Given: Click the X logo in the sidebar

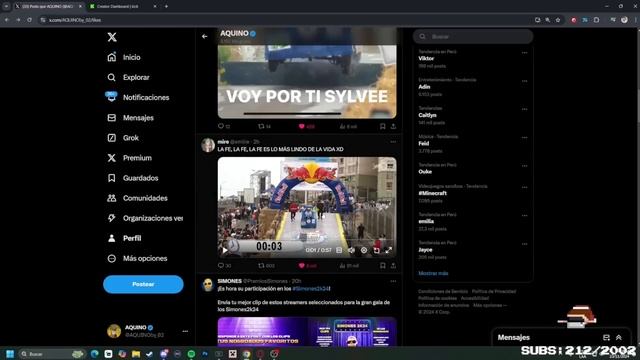Looking at the screenshot, I should point(112,37).
